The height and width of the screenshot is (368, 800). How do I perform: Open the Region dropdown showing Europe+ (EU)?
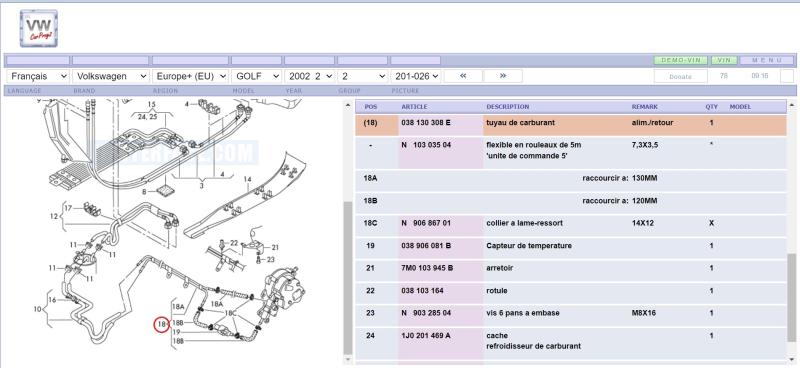point(190,76)
